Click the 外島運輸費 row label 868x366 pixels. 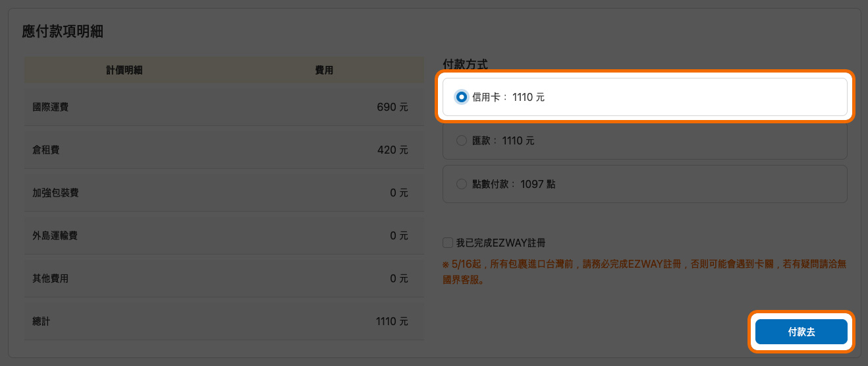[x=55, y=235]
